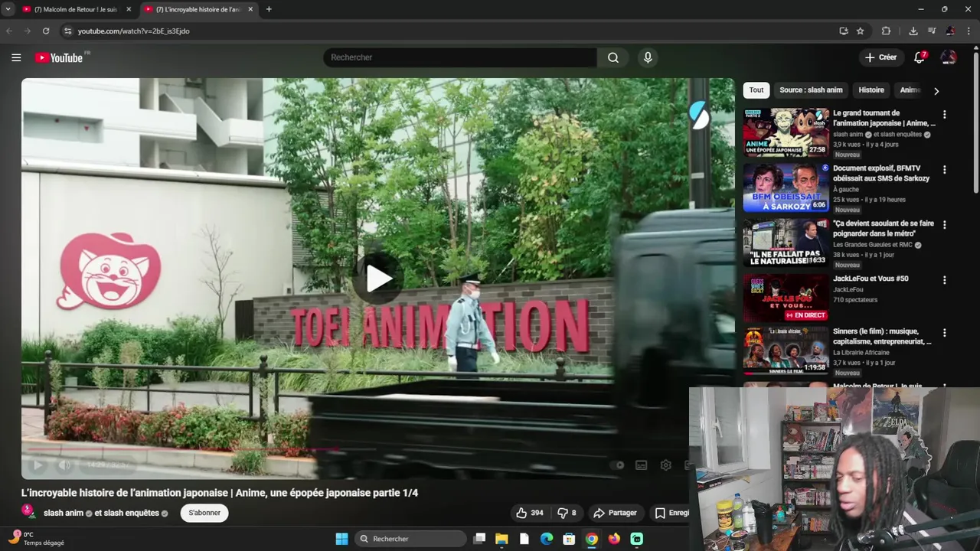The image size is (980, 551).
Task: Mute video with volume icon
Action: point(65,465)
